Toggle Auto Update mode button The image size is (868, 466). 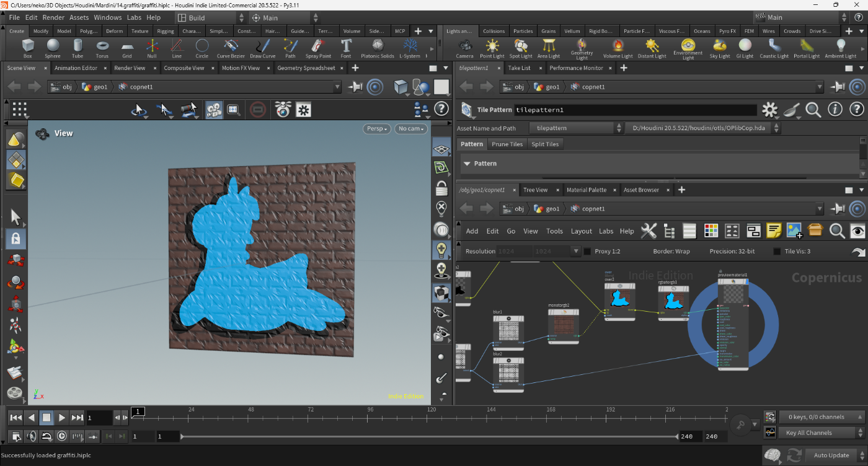coord(831,455)
